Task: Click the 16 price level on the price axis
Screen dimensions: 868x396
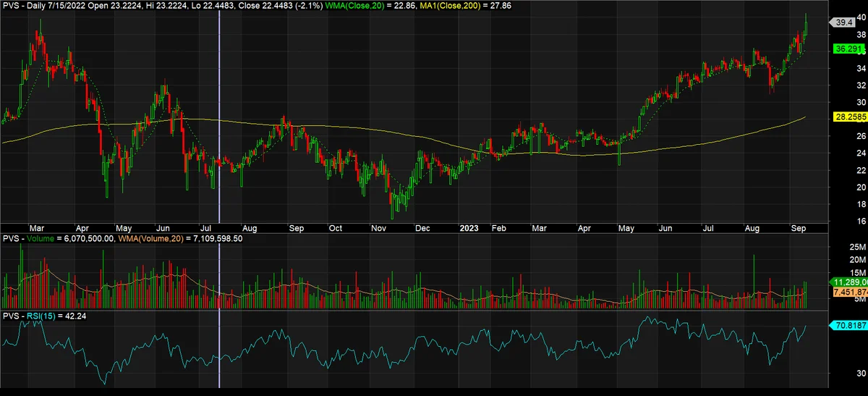Action: (x=841, y=222)
